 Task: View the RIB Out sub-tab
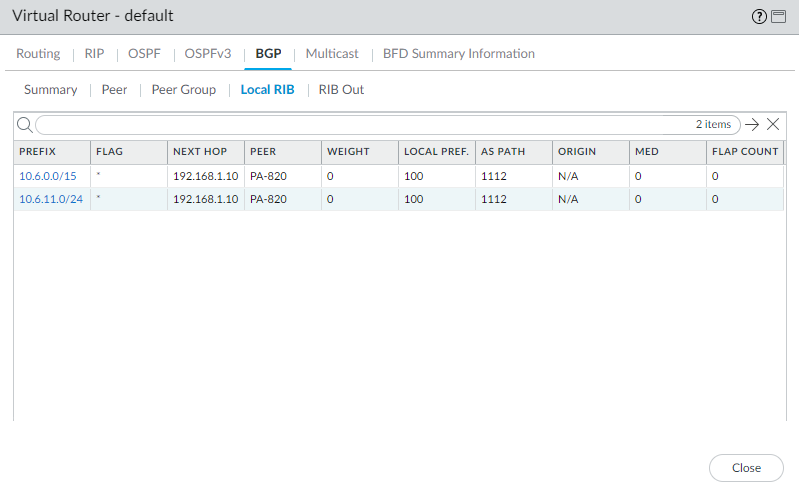pos(341,90)
